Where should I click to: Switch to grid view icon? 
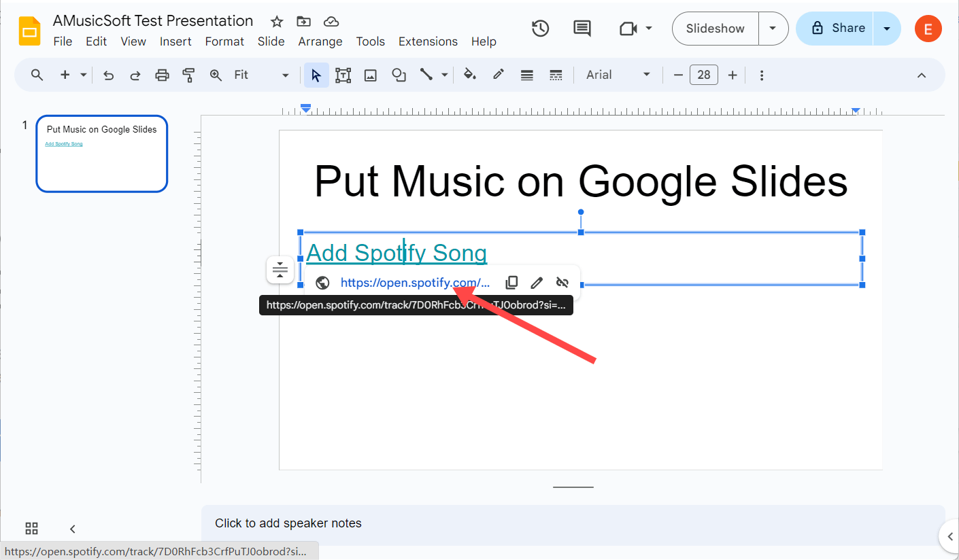pos(31,529)
